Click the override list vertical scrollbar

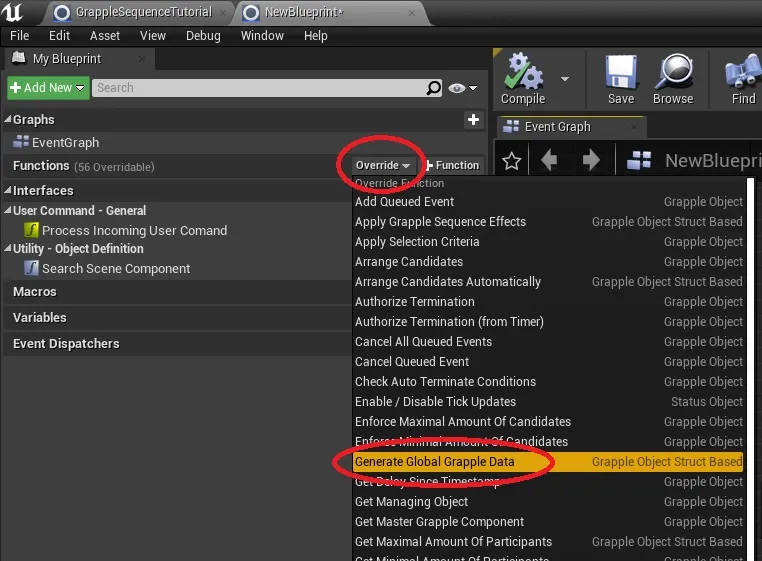tap(751, 369)
